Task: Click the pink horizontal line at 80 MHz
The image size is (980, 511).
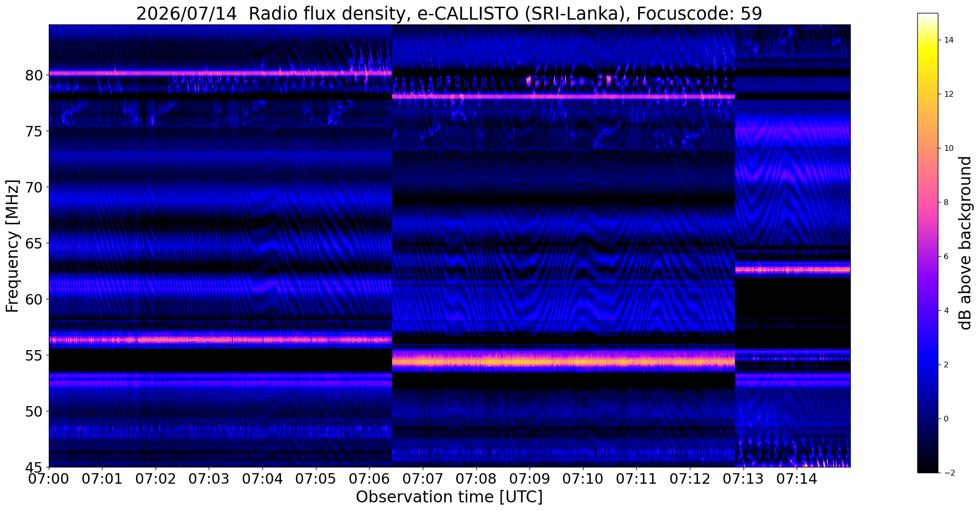Action: (x=220, y=73)
